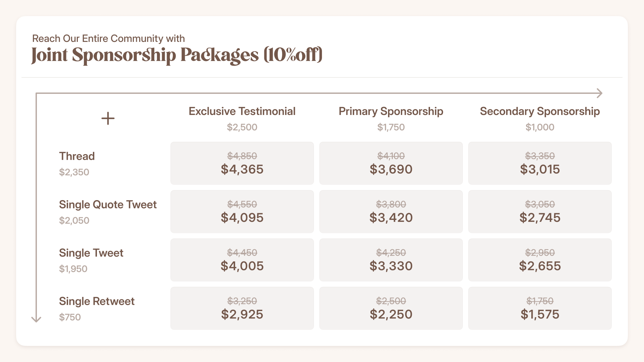
Task: Choose the $4,005 Single Tweet package card
Action: [242, 260]
